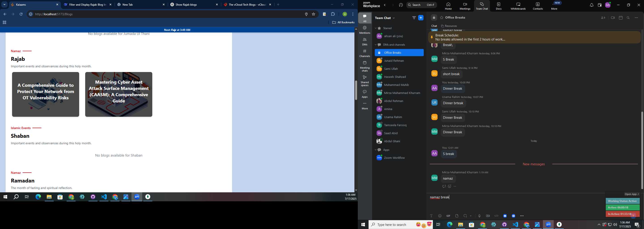The height and width of the screenshot is (229, 644).
Task: Insert code snippet in compose toolbar
Action: 496,216
